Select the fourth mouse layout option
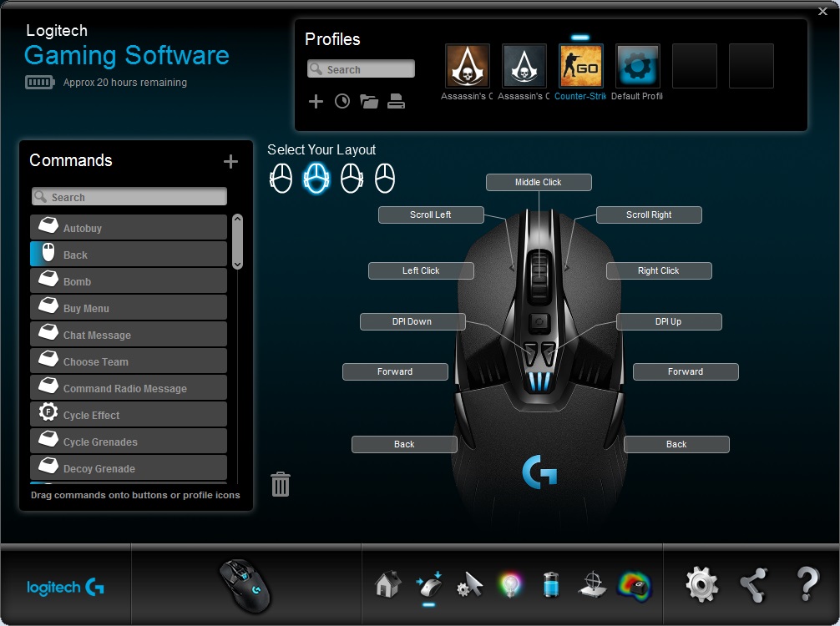This screenshot has height=626, width=840. point(385,179)
